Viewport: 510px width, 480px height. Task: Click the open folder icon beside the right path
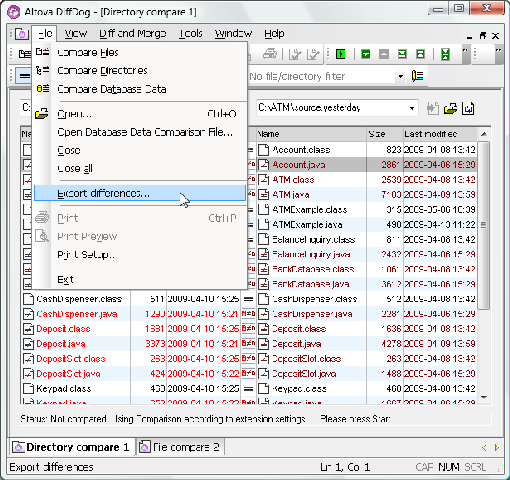pos(450,108)
